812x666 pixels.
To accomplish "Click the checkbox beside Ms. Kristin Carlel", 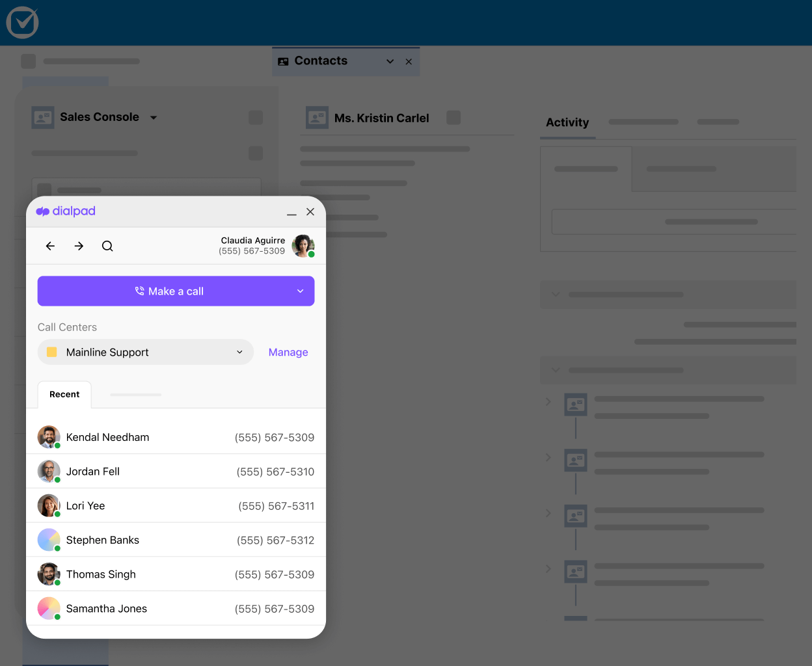I will (x=453, y=118).
